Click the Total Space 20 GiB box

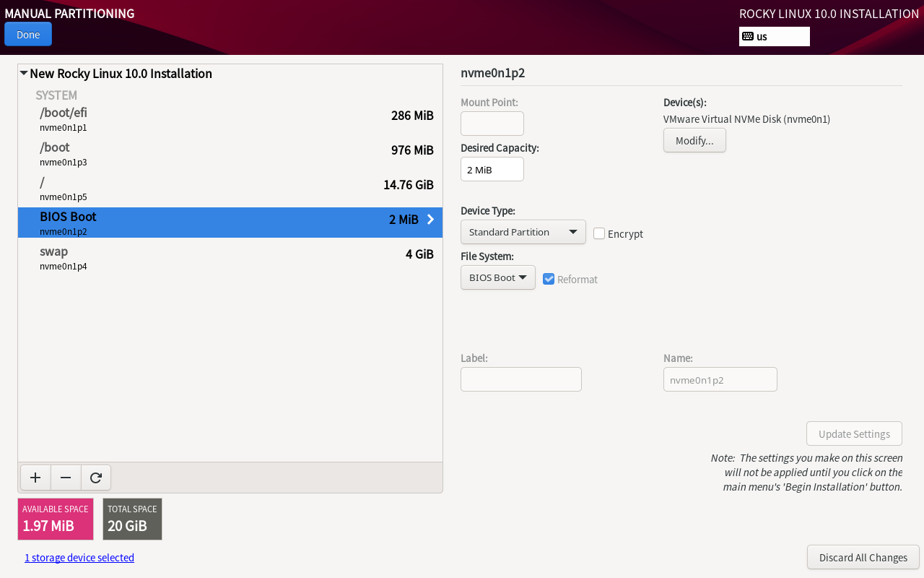point(132,519)
